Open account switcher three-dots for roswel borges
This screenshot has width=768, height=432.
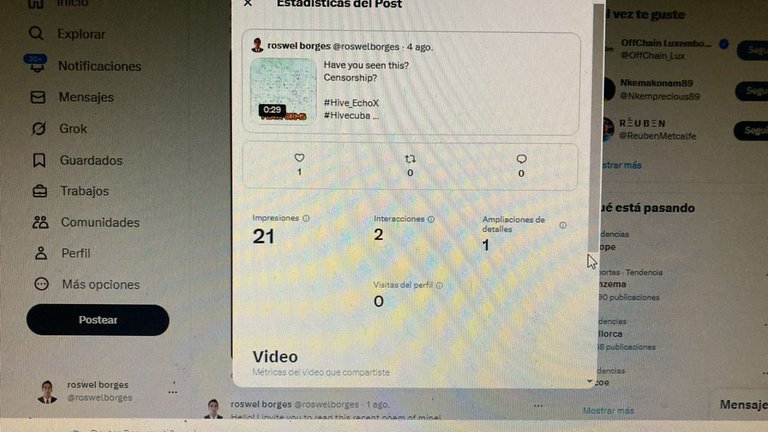pyautogui.click(x=172, y=392)
